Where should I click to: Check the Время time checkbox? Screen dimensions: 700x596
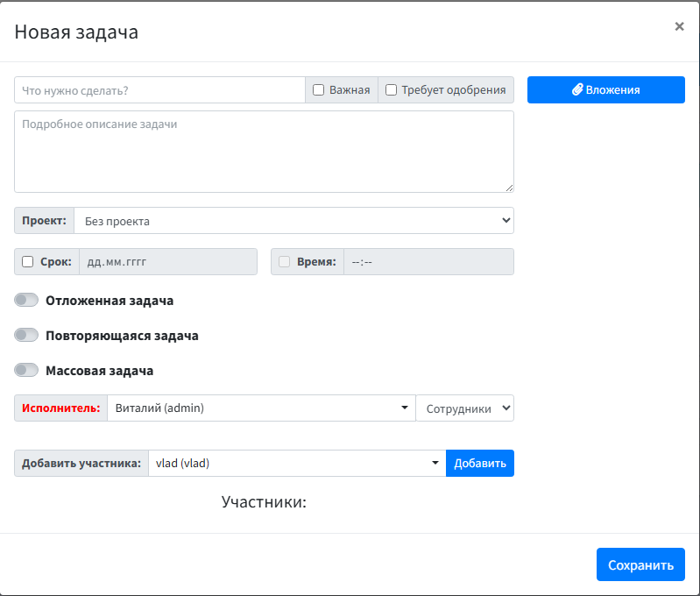tap(284, 261)
